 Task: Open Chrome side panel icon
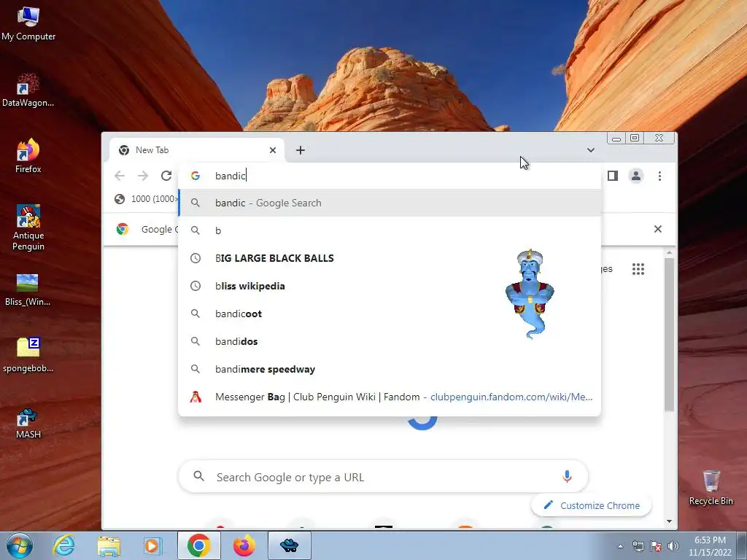[613, 176]
